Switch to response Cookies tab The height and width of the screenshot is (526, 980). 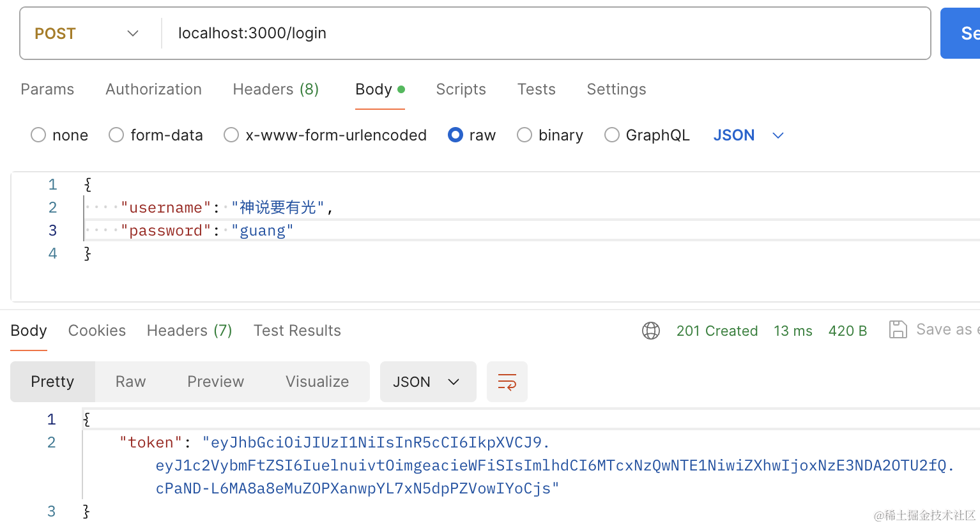click(x=97, y=331)
